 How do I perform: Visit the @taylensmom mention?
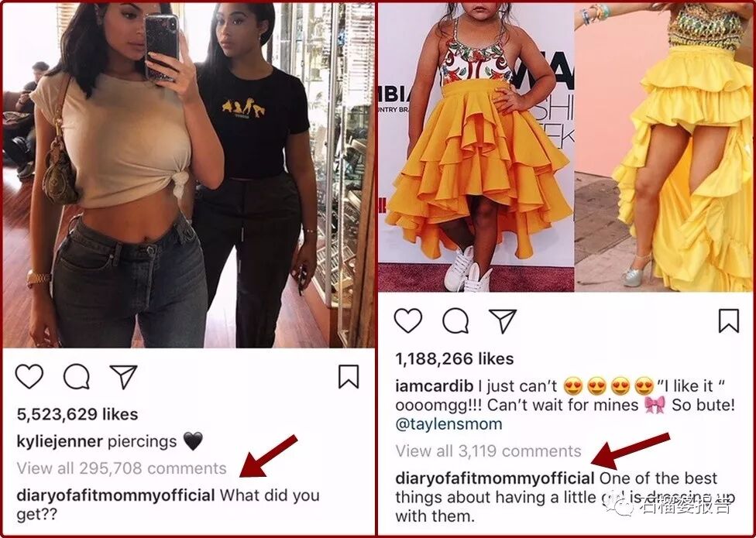[448, 424]
